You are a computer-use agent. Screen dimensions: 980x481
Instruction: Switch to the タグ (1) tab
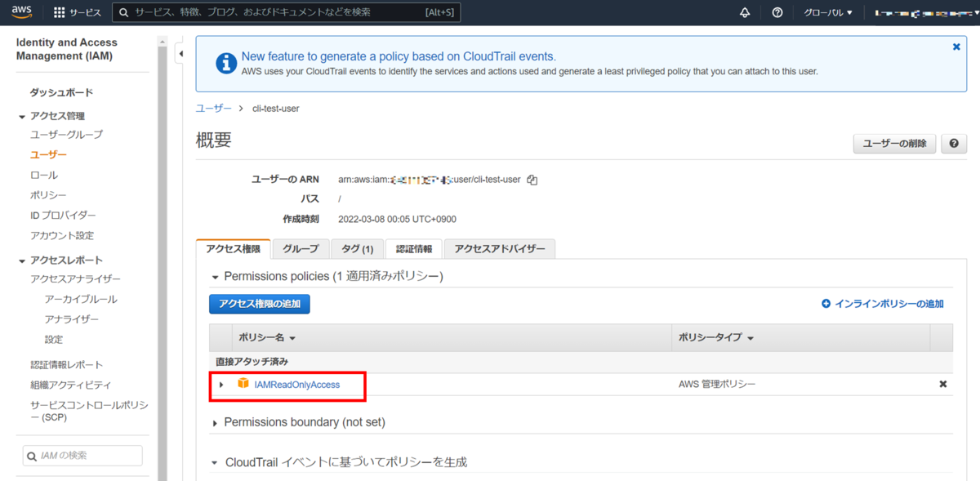point(358,249)
